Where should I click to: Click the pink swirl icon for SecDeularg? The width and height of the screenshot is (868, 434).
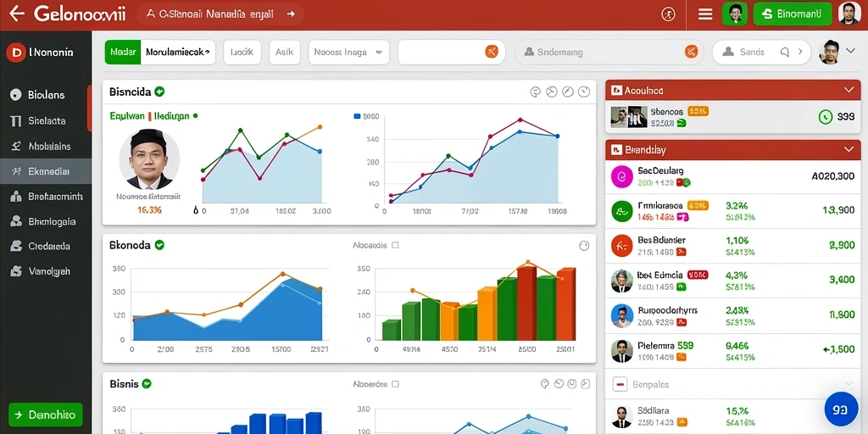621,176
